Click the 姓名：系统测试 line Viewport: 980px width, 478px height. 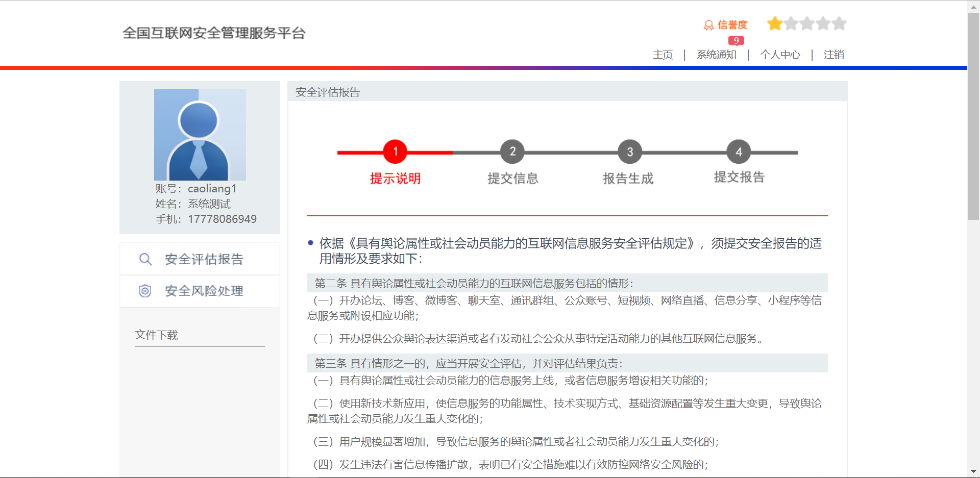[x=193, y=204]
